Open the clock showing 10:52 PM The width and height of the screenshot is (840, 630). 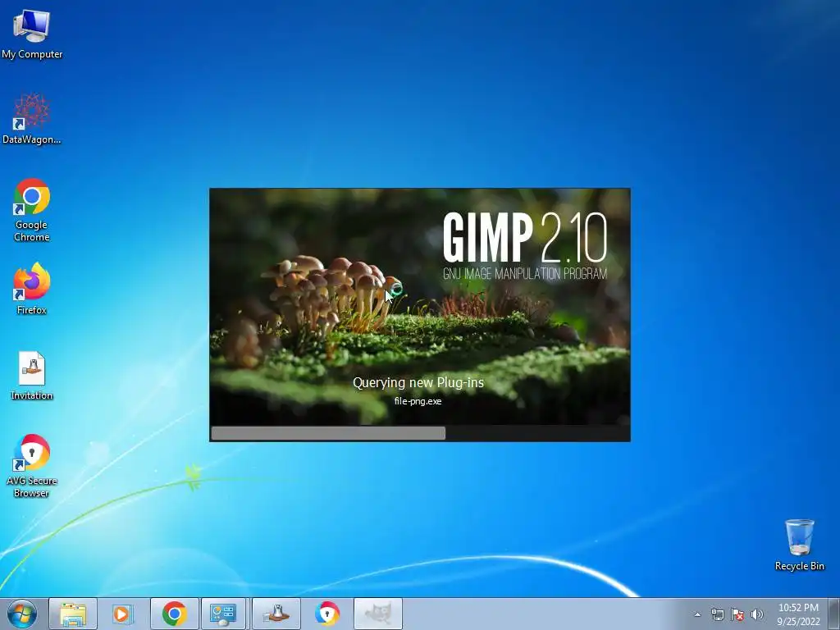point(798,614)
